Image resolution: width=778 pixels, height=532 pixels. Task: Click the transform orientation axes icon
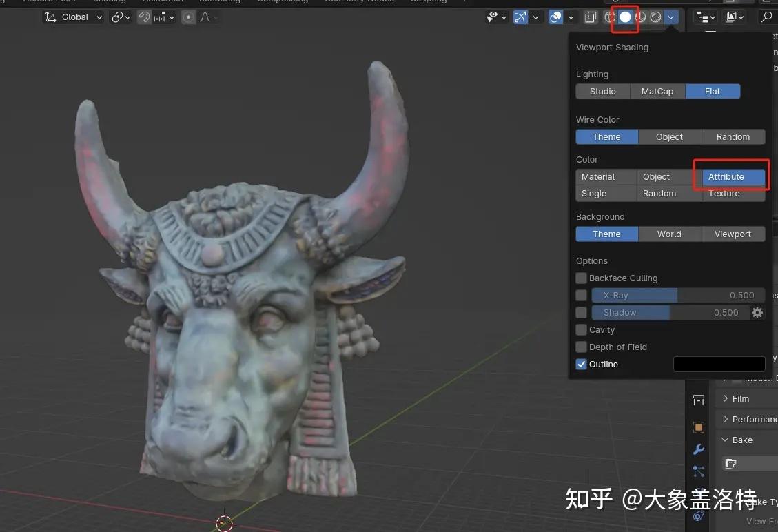(x=50, y=17)
